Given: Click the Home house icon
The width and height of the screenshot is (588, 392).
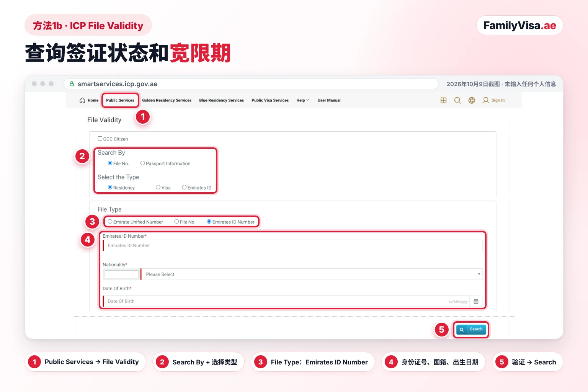Looking at the screenshot, I should pyautogui.click(x=82, y=100).
